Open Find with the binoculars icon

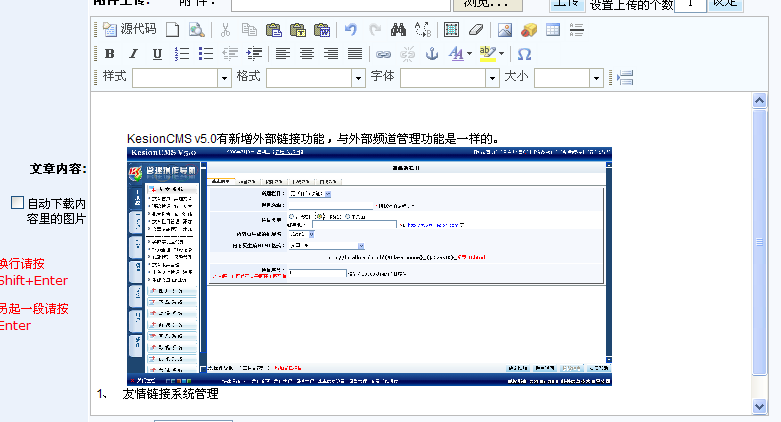[x=398, y=30]
